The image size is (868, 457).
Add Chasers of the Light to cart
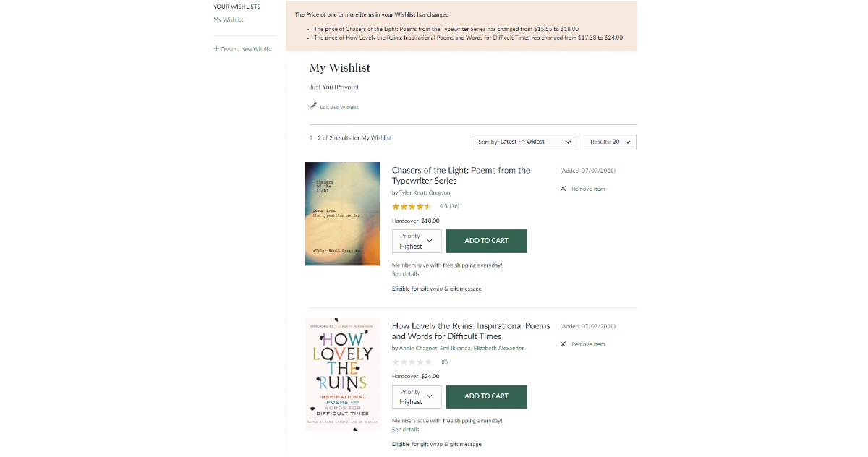coord(486,242)
